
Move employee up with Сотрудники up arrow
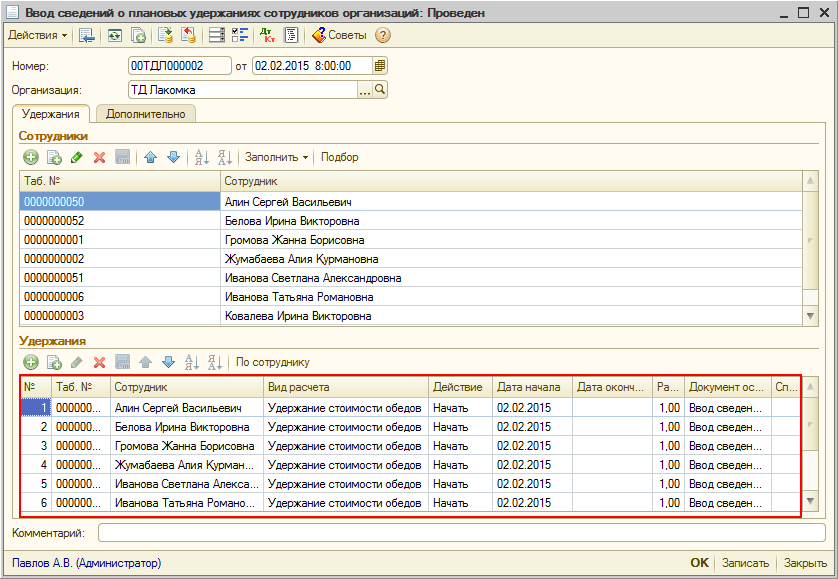coord(150,157)
